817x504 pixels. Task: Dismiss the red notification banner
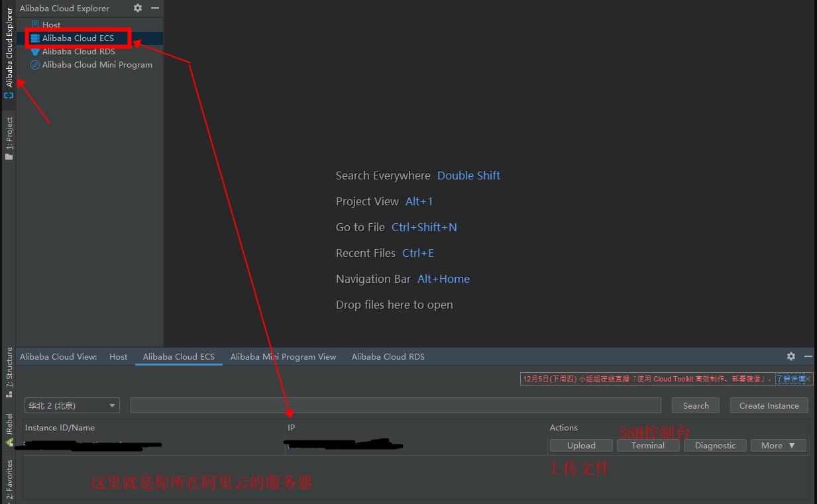coord(808,379)
